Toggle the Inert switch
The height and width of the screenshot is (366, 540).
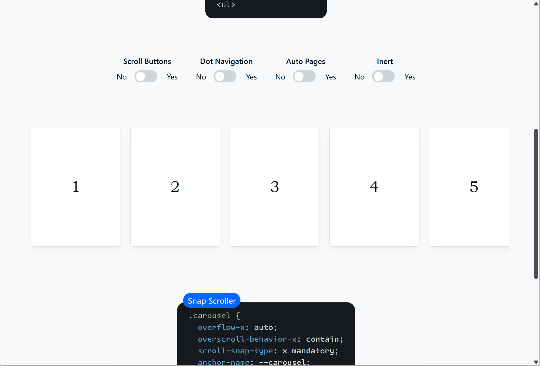[x=384, y=76]
